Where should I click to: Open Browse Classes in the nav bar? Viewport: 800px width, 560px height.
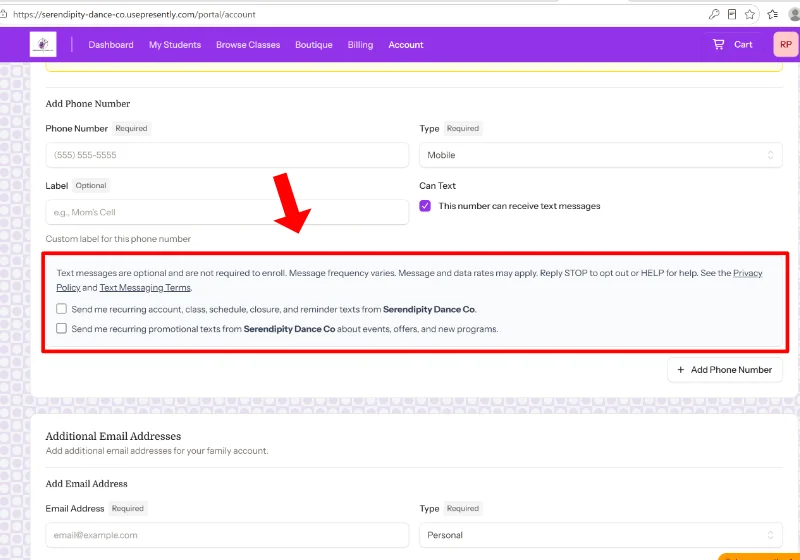[x=248, y=45]
